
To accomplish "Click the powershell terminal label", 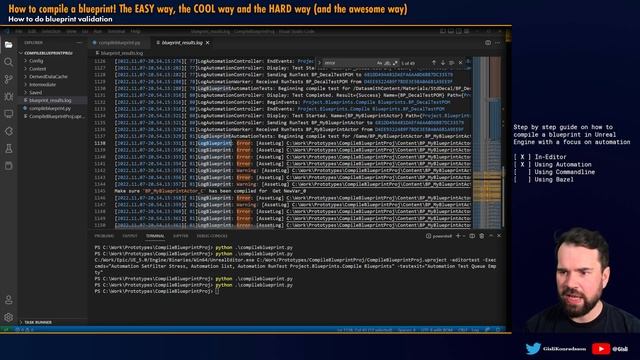I will (x=439, y=236).
